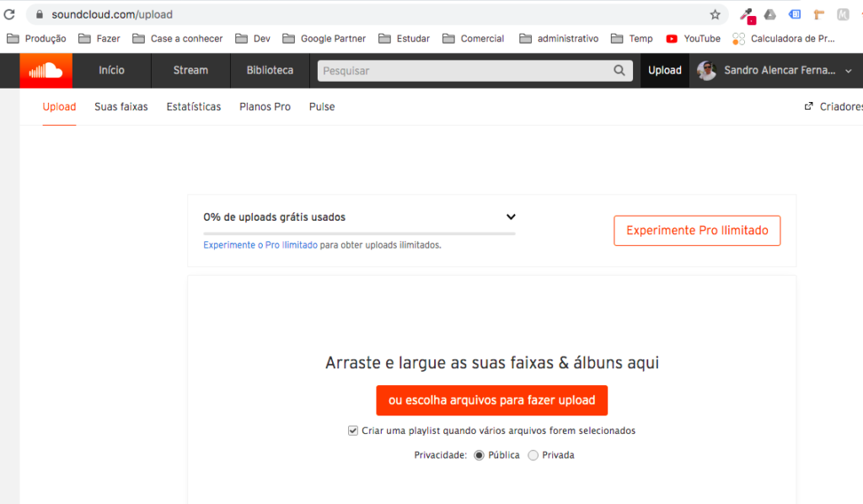Click the SoundCloud logo in the navigation bar
The height and width of the screenshot is (504, 863).
coord(45,71)
